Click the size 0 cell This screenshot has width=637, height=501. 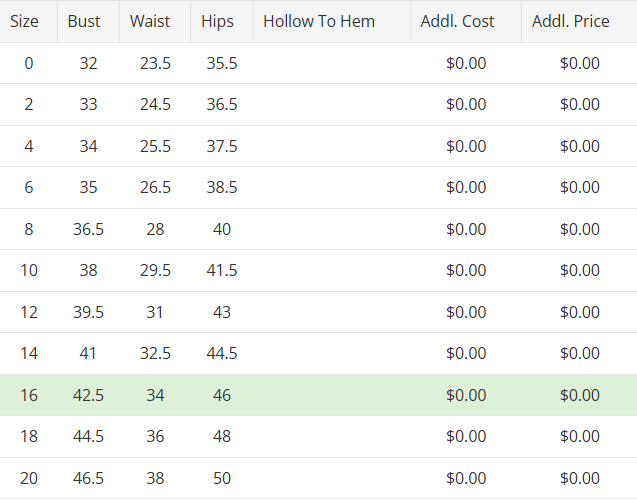click(x=29, y=63)
